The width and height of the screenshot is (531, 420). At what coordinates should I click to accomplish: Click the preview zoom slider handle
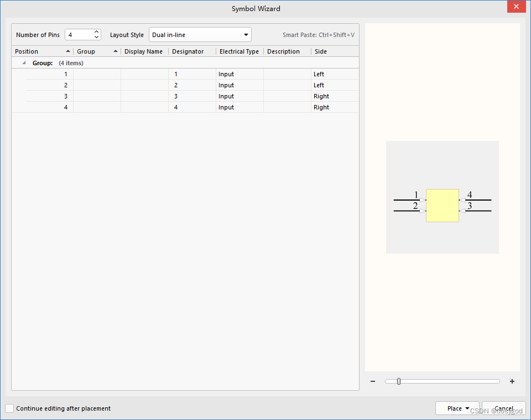click(398, 381)
